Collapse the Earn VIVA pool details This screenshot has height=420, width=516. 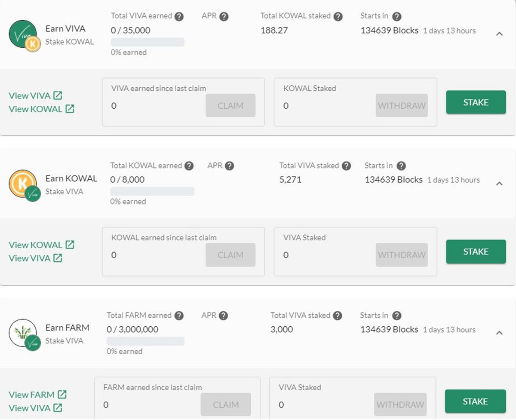499,34
